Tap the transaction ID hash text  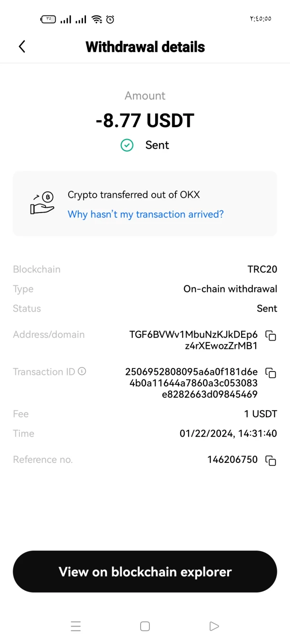[x=191, y=383]
